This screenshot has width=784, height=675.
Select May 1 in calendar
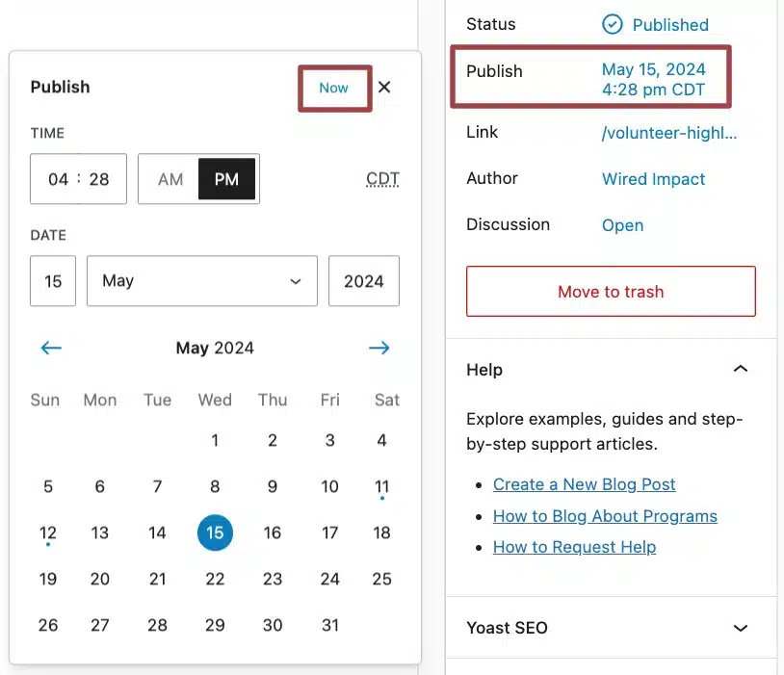(x=215, y=440)
